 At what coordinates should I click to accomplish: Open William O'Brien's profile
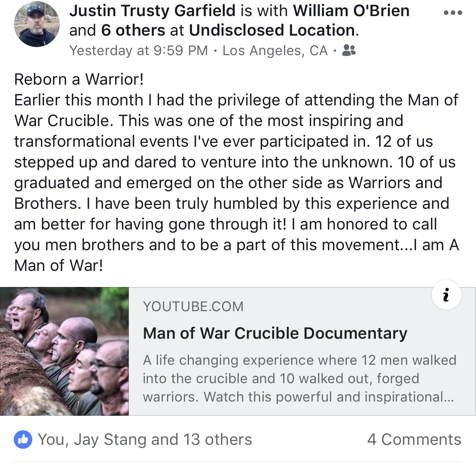(x=351, y=11)
